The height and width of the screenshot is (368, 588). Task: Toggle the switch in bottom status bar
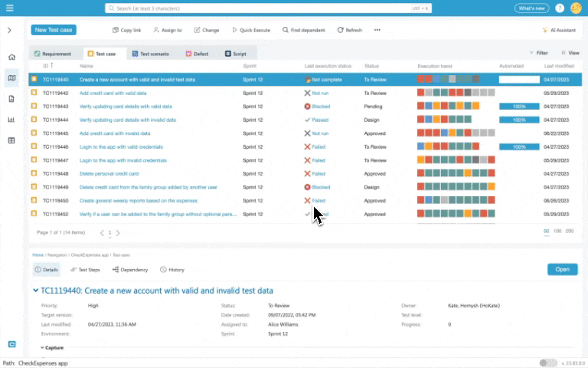pos(547,363)
